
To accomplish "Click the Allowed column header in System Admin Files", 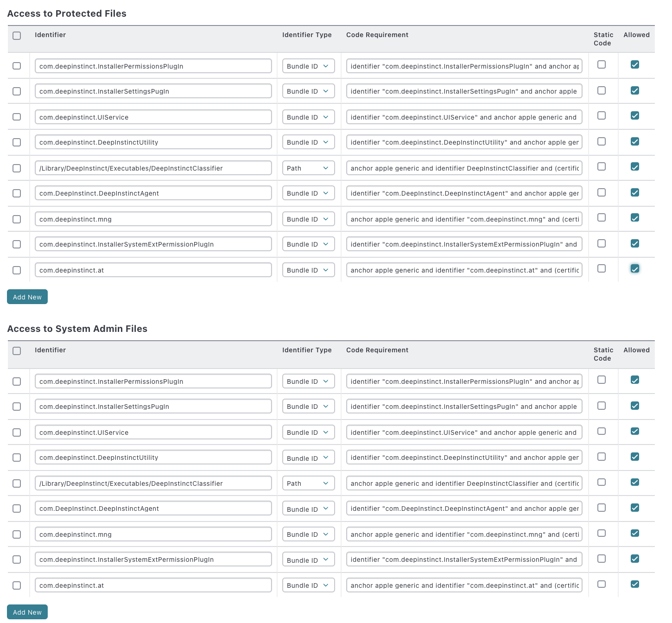I will coord(636,350).
